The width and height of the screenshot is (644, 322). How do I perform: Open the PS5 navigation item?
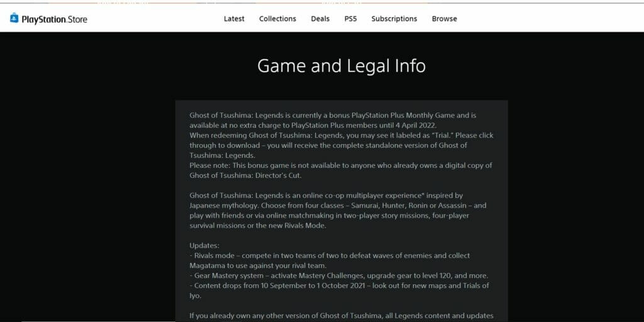(350, 19)
